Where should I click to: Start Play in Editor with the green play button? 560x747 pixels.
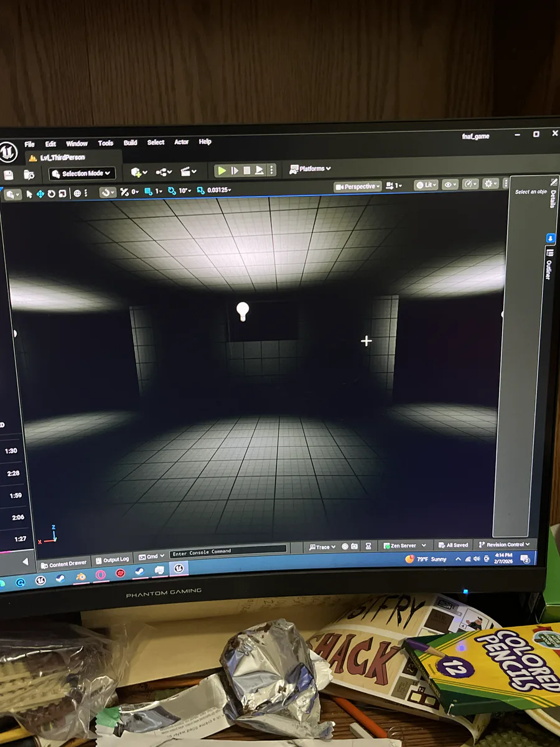point(222,171)
